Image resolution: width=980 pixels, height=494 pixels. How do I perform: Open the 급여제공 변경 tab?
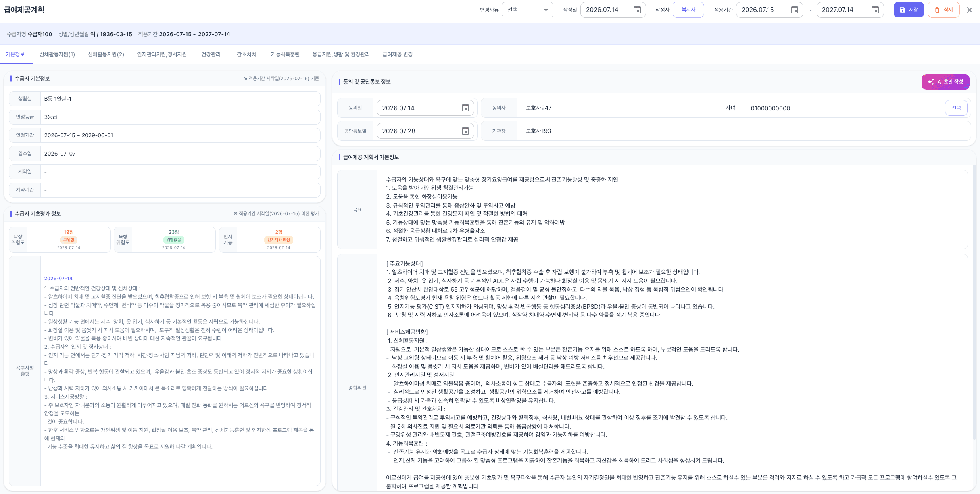398,54
